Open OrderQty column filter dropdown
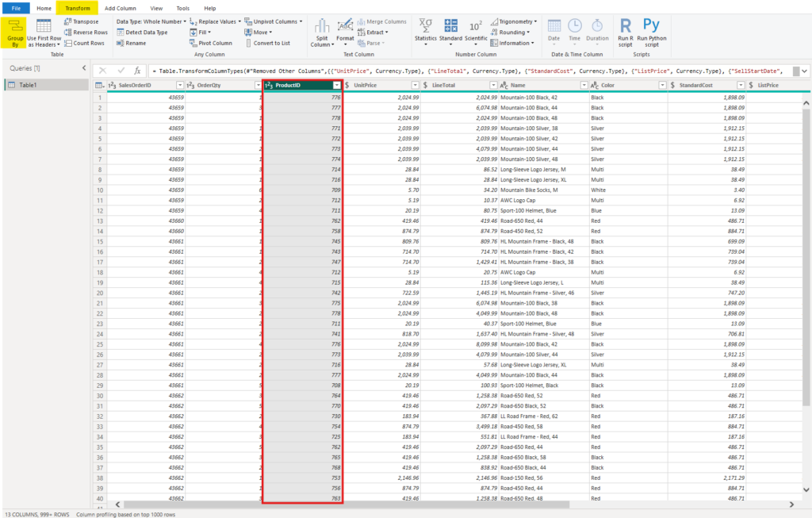Viewport: 812px width, 518px height. [258, 85]
